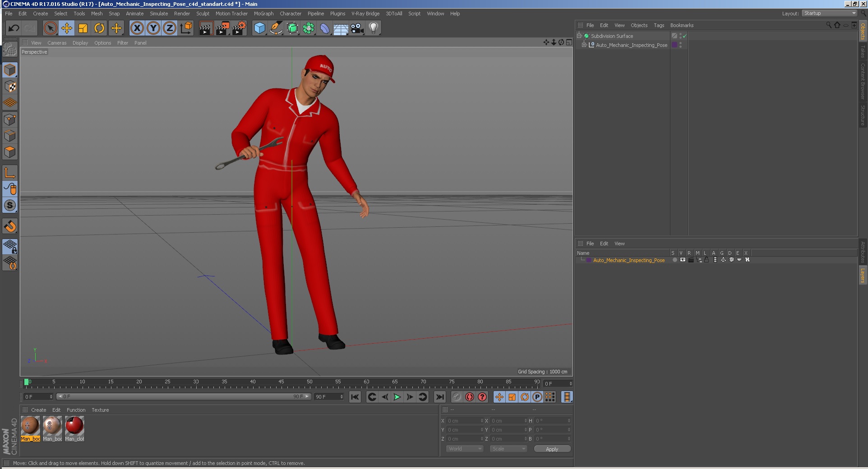Select the Man_clot red material swatch
The height and width of the screenshot is (469, 868).
[x=74, y=428]
